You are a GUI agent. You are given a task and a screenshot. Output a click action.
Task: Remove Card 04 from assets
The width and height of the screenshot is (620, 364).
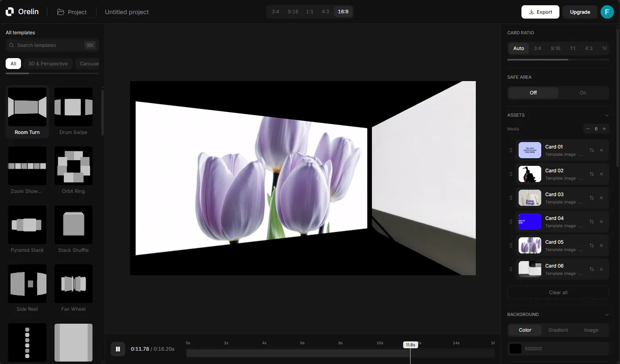tap(601, 222)
